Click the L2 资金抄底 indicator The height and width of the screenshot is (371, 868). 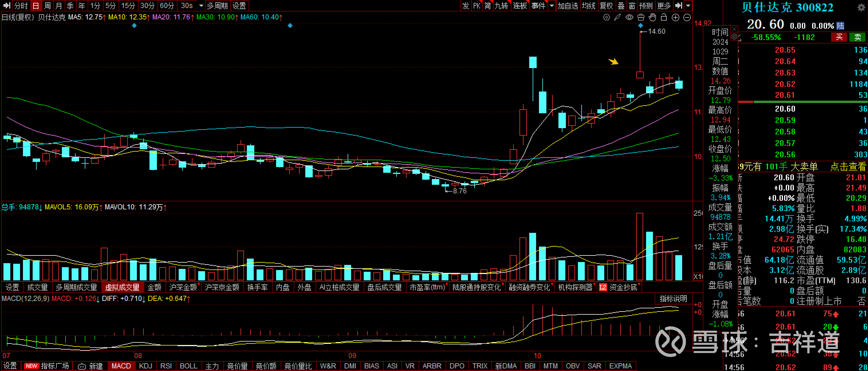point(618,287)
